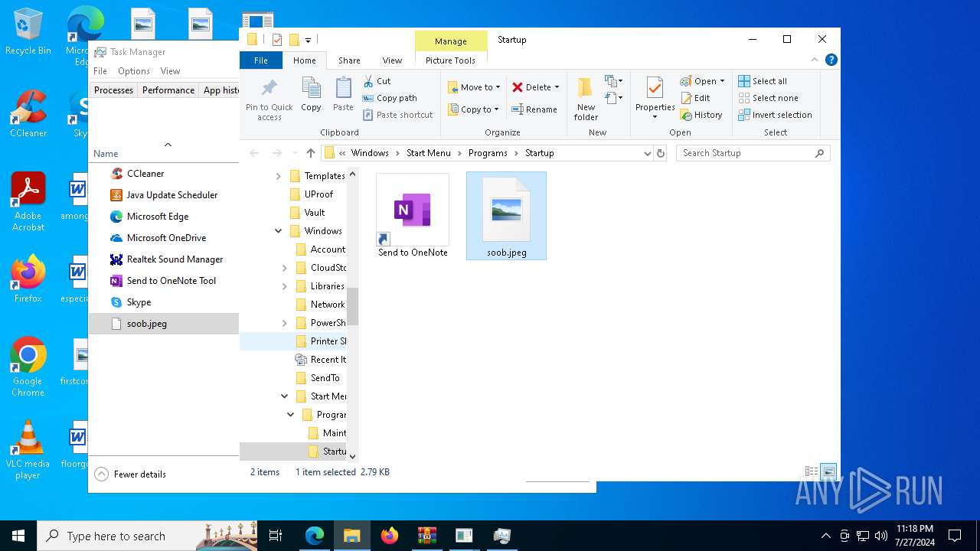Screen dimensions: 980x551
Task: Open Quick Access Toolbar customize dropdown
Action: click(308, 40)
